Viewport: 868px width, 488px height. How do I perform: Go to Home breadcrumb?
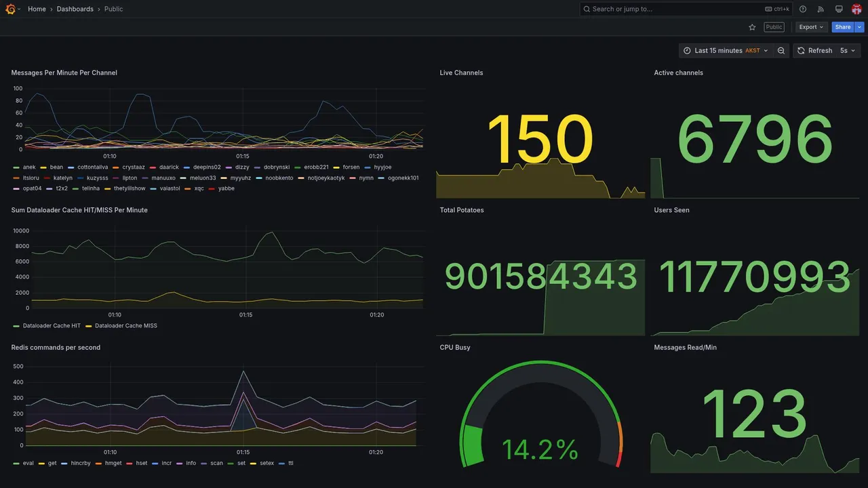pos(37,9)
